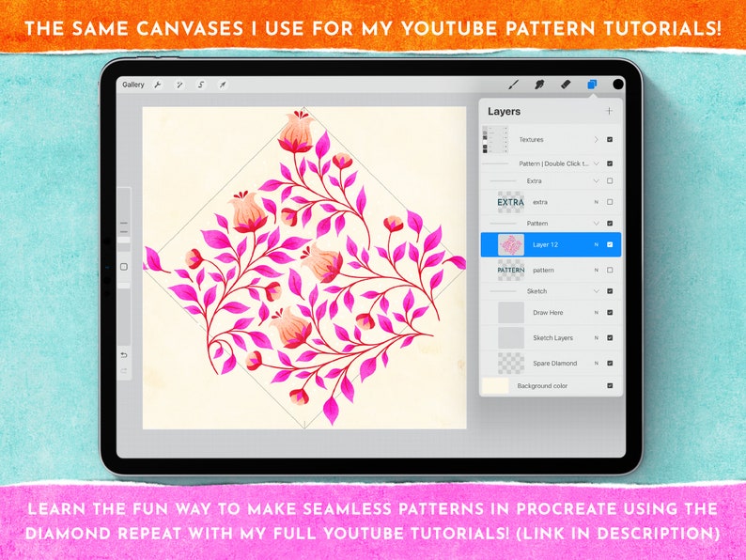This screenshot has height=560, width=746.
Task: Hide the Sketch Layers layer
Action: point(610,338)
